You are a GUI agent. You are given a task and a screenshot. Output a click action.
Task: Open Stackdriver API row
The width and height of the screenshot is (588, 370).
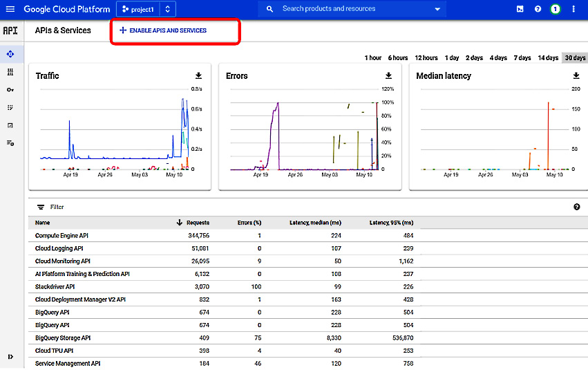224,287
